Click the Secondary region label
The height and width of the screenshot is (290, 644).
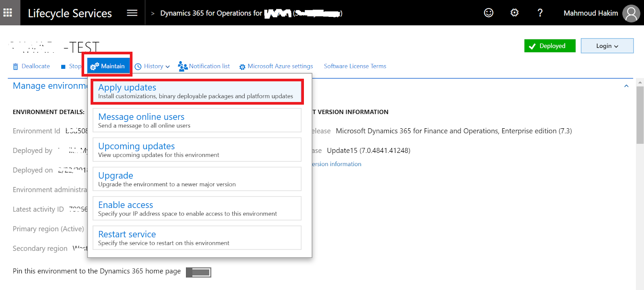(x=40, y=249)
